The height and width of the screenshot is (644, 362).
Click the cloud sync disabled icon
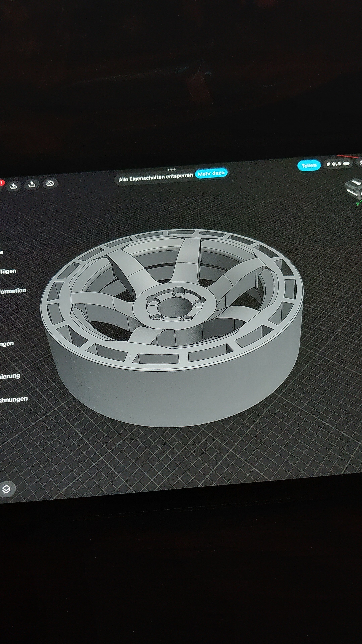click(50, 183)
